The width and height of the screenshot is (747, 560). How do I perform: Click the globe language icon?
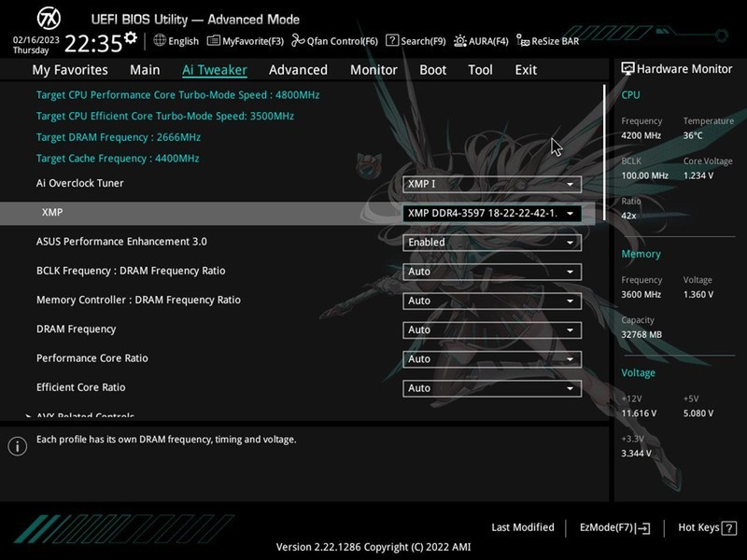click(160, 40)
